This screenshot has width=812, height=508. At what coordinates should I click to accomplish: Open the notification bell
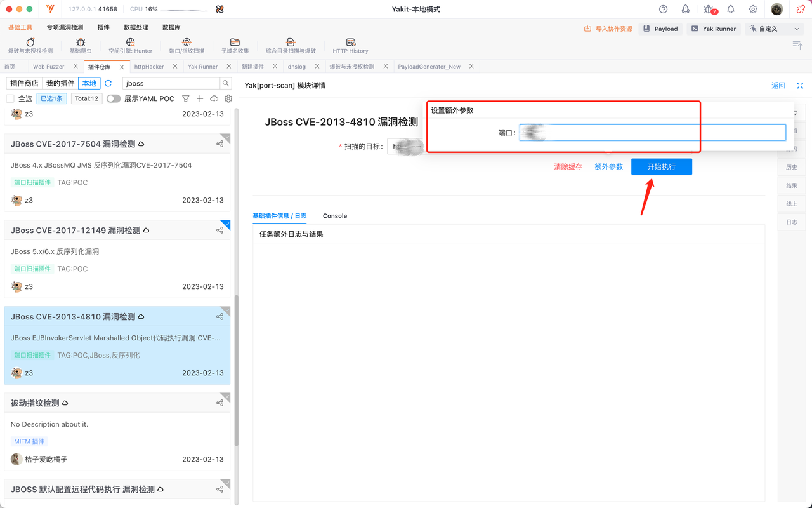pyautogui.click(x=731, y=10)
